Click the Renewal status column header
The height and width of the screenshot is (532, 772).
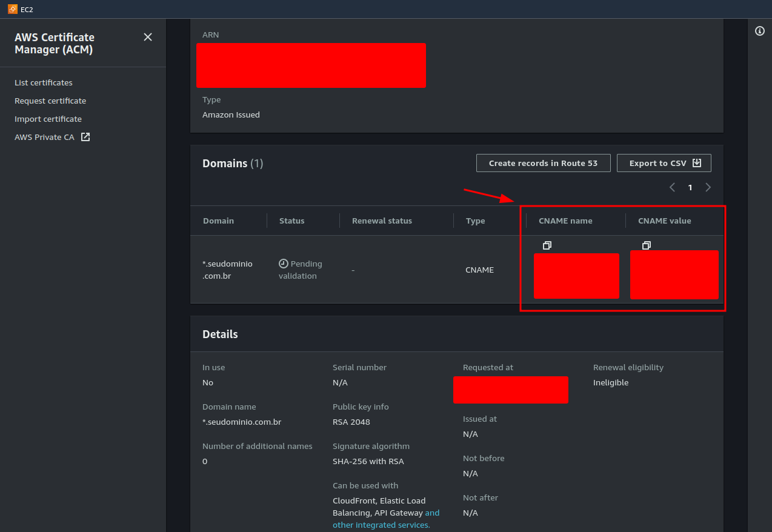click(x=382, y=221)
